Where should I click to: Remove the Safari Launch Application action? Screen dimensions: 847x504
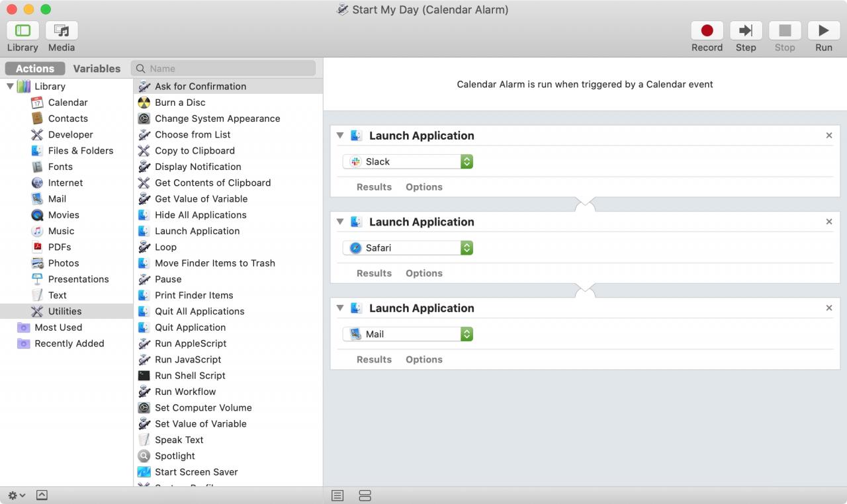pyautogui.click(x=829, y=222)
